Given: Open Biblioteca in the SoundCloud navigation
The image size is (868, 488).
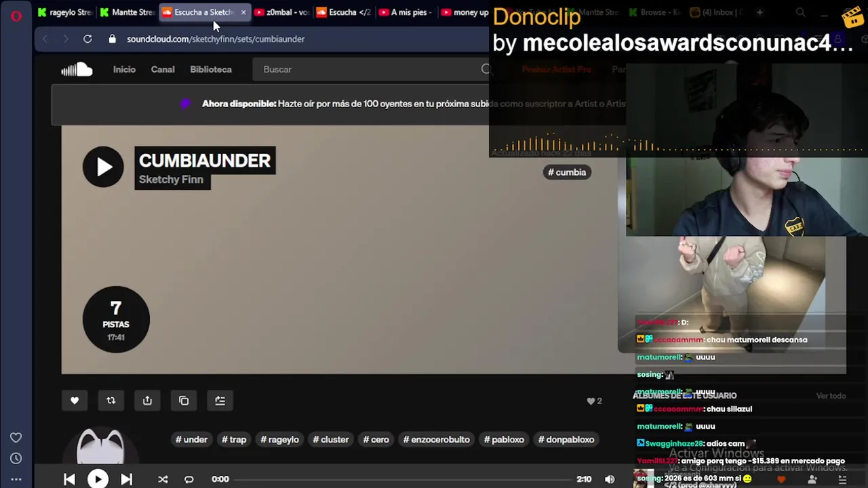Looking at the screenshot, I should coord(211,69).
